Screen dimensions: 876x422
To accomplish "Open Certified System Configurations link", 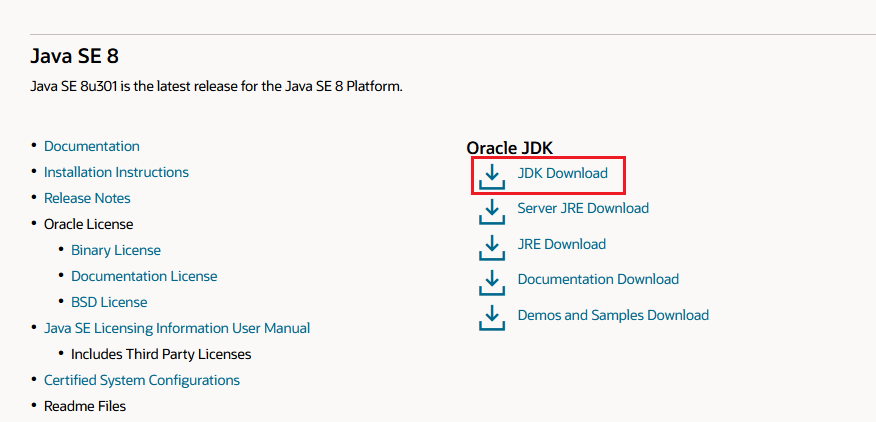I will coord(142,380).
